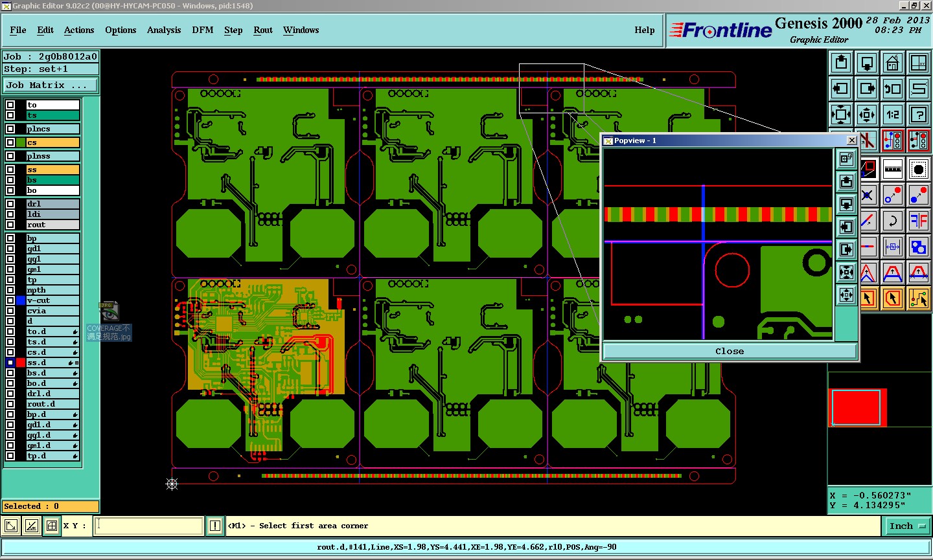
Task: Click the curved rotate arrow icon
Action: click(x=893, y=221)
